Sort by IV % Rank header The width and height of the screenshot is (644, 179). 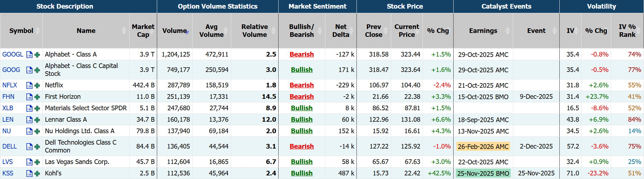[627, 31]
